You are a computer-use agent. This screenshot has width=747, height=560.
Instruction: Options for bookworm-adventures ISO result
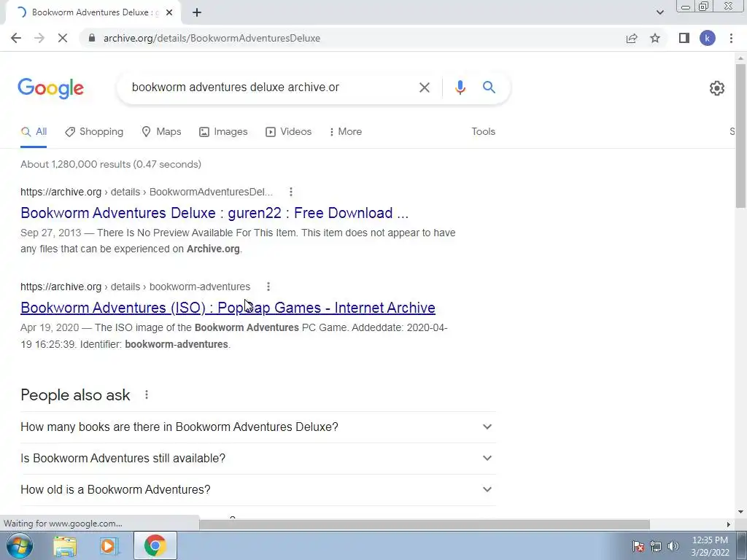(x=268, y=287)
